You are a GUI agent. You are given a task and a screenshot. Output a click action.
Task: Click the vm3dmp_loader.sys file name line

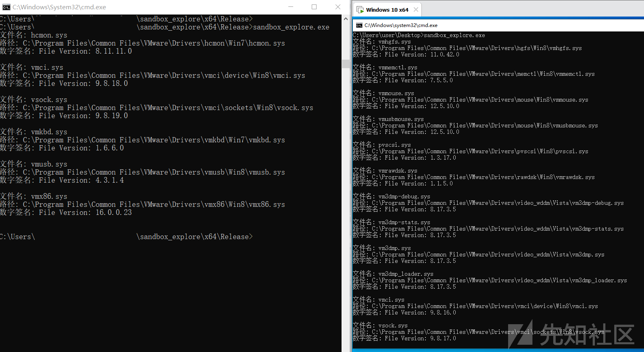point(393,274)
